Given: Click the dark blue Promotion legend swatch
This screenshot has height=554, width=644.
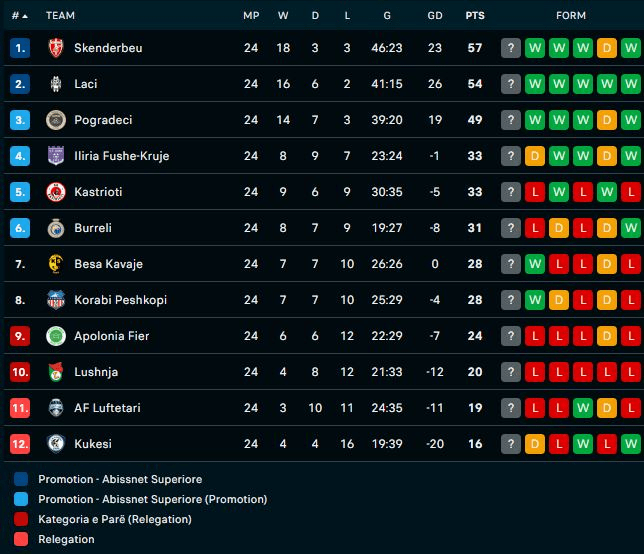Looking at the screenshot, I should click(x=22, y=479).
